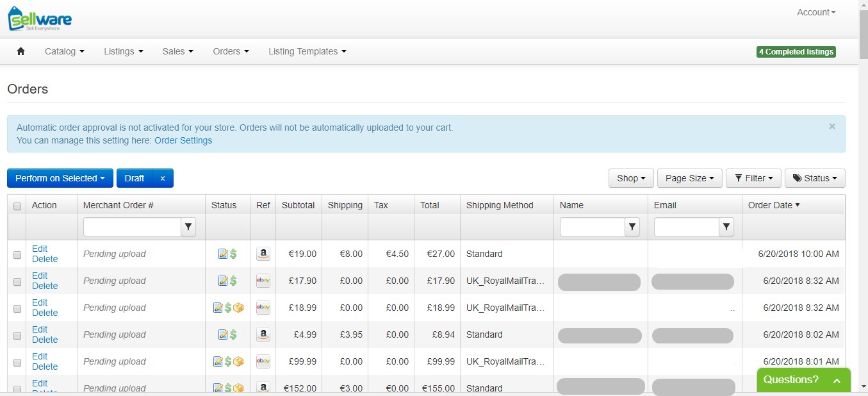The height and width of the screenshot is (396, 868).
Task: Edit the £17.90 order
Action: click(x=40, y=276)
